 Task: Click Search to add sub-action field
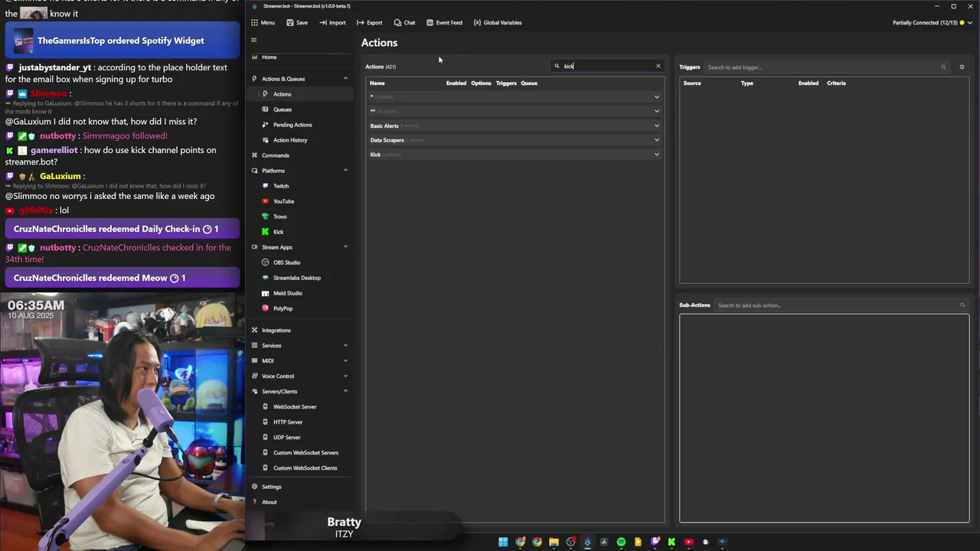[x=841, y=305]
